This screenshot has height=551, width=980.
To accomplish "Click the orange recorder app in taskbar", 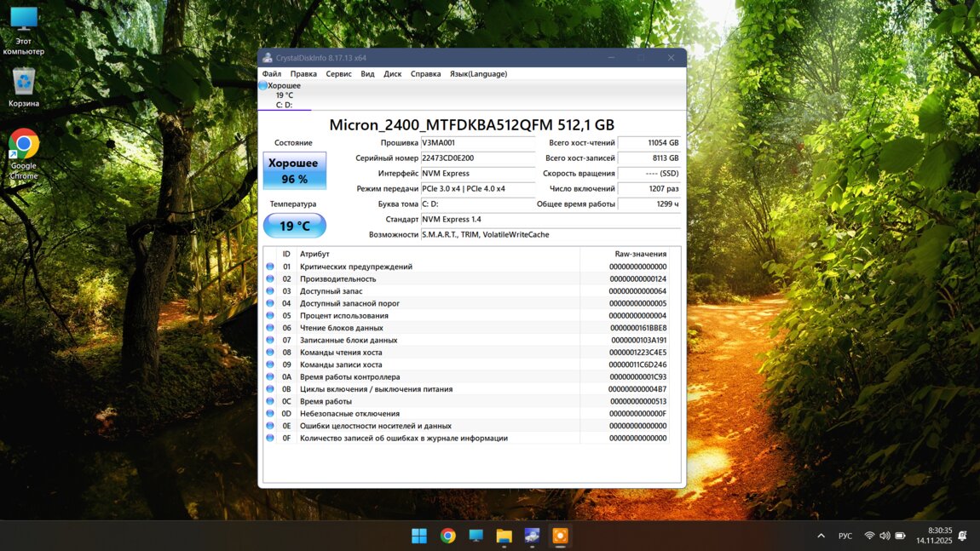I will pyautogui.click(x=560, y=536).
